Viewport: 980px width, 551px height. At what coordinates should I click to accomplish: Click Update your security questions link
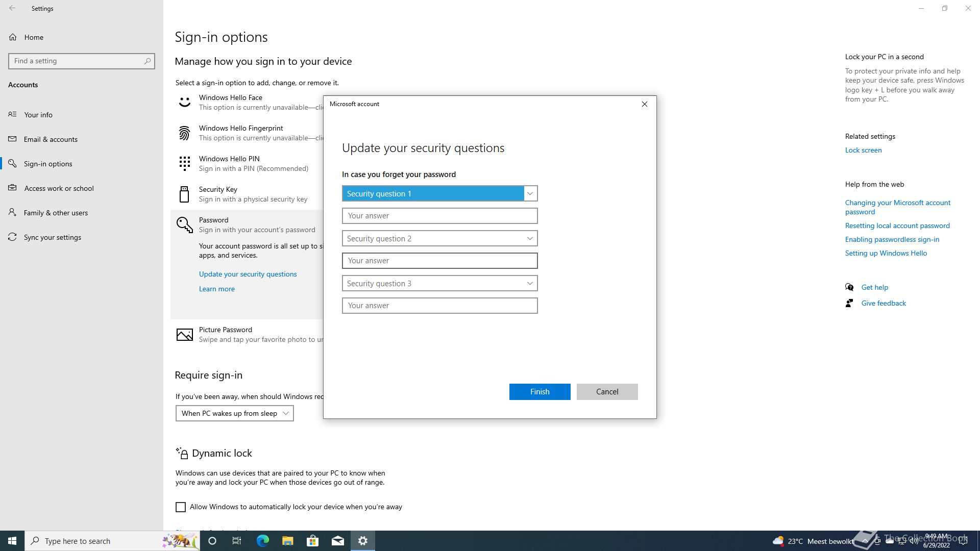(x=248, y=274)
